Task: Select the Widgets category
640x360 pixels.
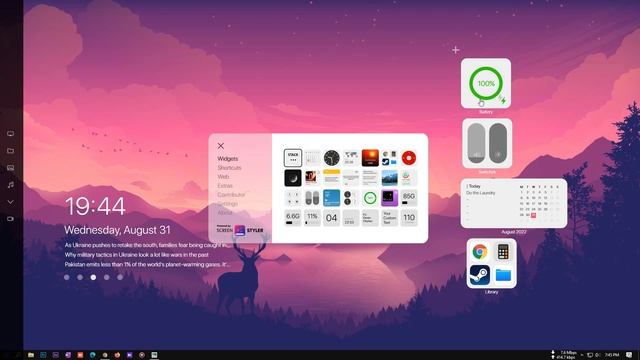Action: click(x=227, y=159)
